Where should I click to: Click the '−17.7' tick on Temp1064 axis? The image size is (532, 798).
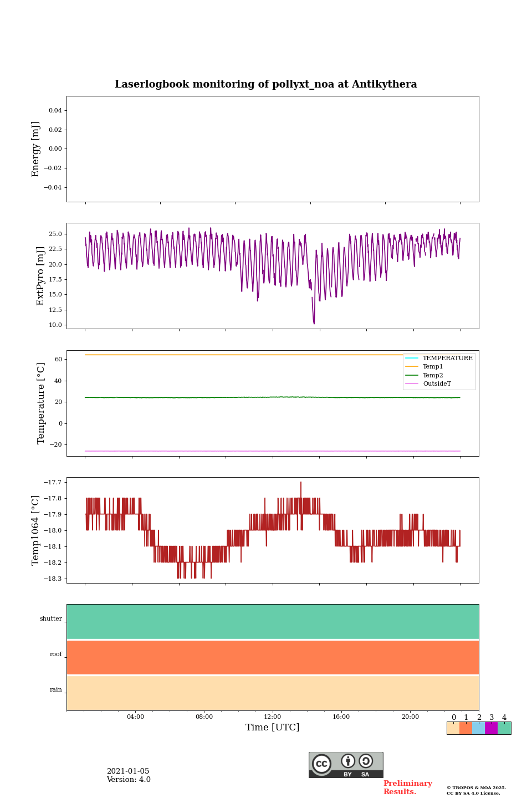pos(53,482)
